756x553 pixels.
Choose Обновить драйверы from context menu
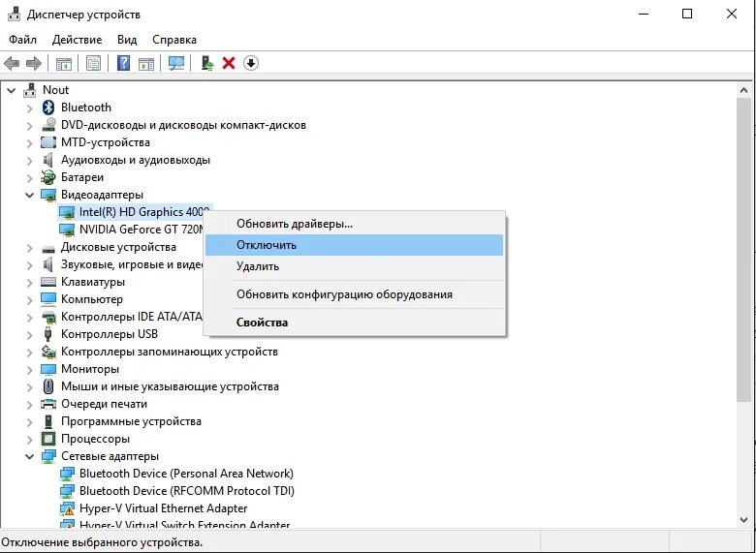coord(354,224)
